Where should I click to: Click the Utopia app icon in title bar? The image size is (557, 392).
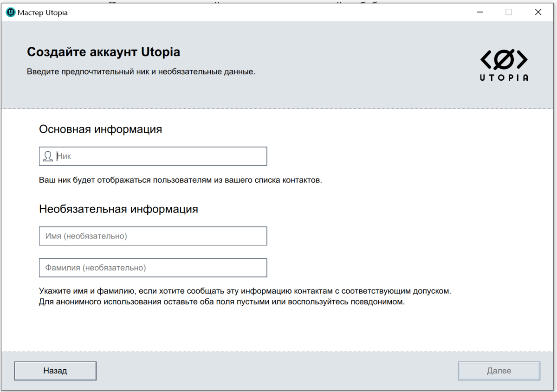pyautogui.click(x=10, y=13)
